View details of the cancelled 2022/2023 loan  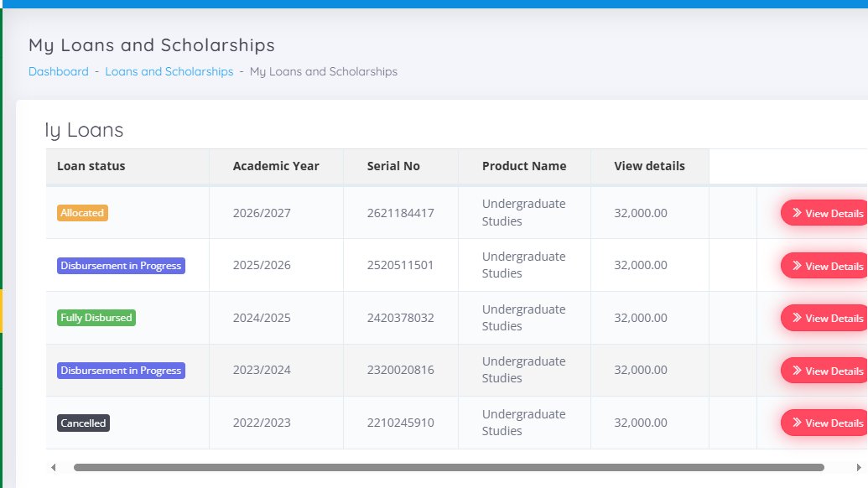824,423
